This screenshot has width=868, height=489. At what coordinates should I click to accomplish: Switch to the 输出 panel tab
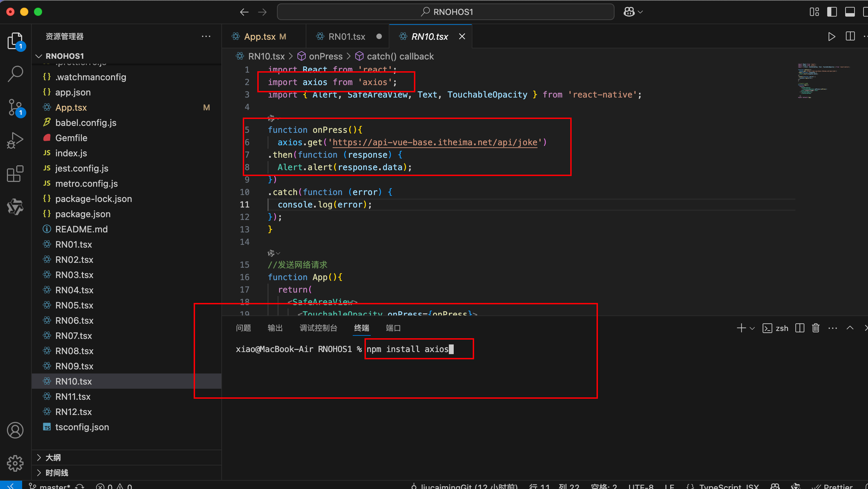[x=275, y=328]
